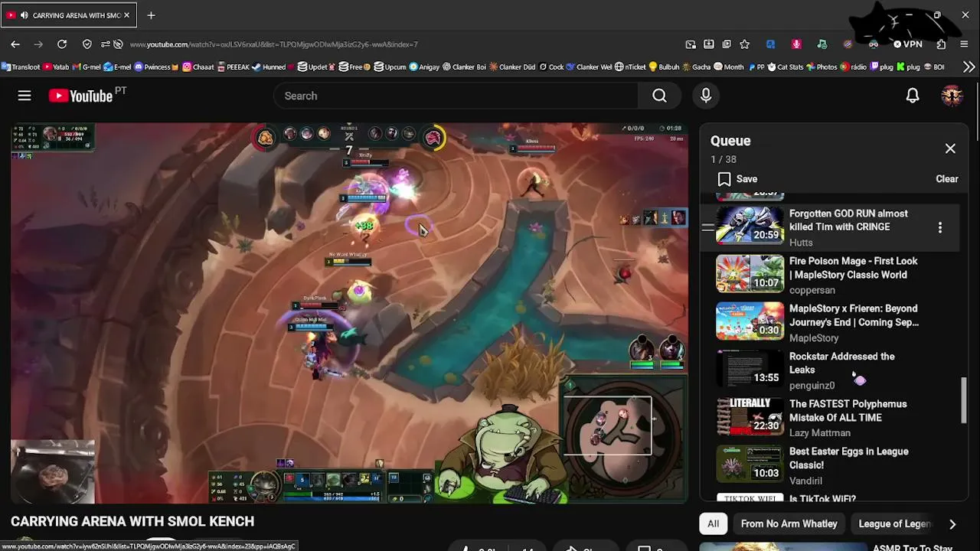Click the pink microphone extension icon
Image resolution: width=980 pixels, height=551 pixels.
tap(796, 44)
